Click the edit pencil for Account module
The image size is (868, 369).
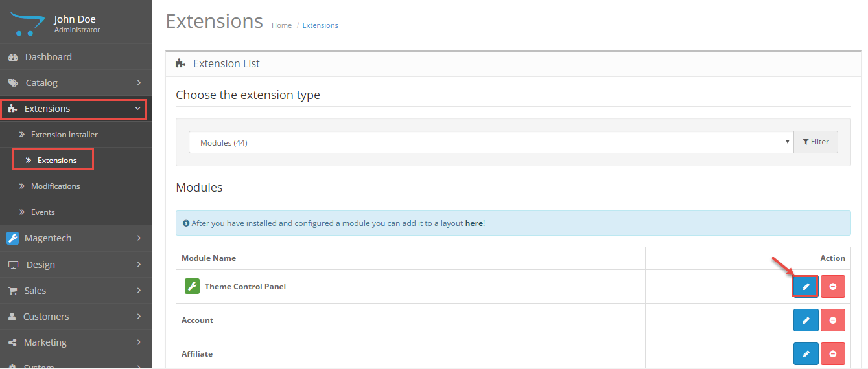click(x=806, y=320)
